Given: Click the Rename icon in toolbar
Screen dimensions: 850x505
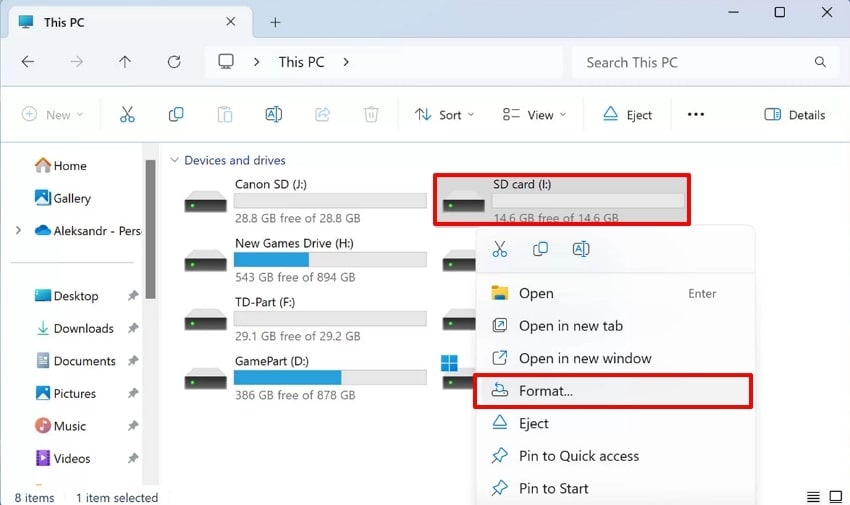Looking at the screenshot, I should coord(273,114).
